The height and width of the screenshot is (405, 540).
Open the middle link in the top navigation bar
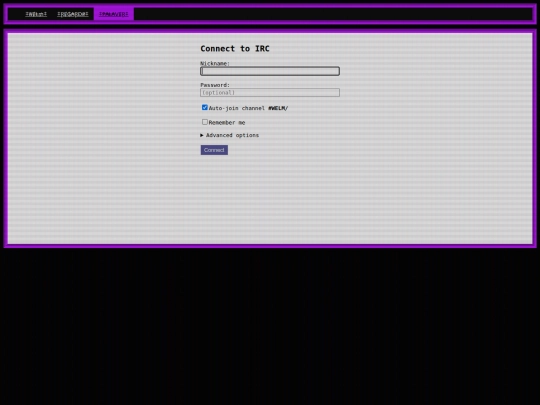(73, 14)
